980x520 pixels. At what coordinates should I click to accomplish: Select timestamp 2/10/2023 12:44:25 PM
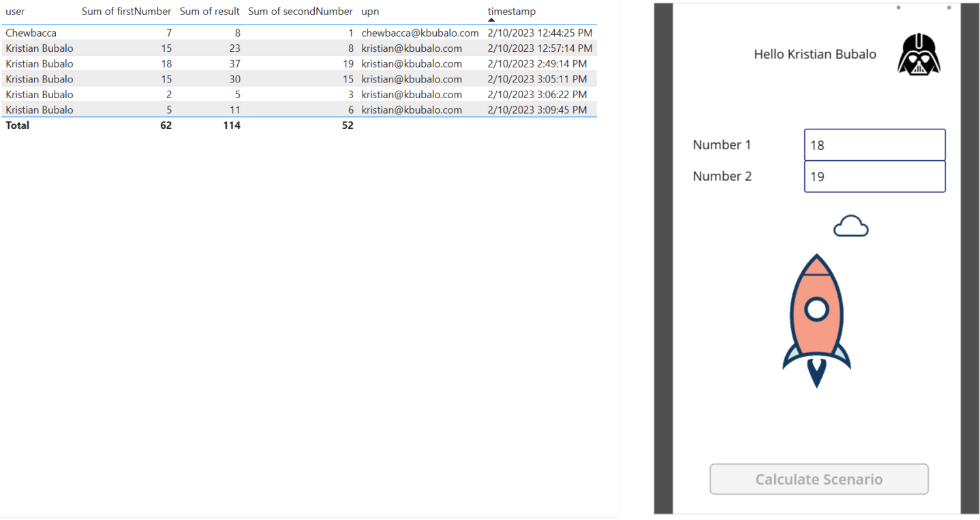coord(540,33)
